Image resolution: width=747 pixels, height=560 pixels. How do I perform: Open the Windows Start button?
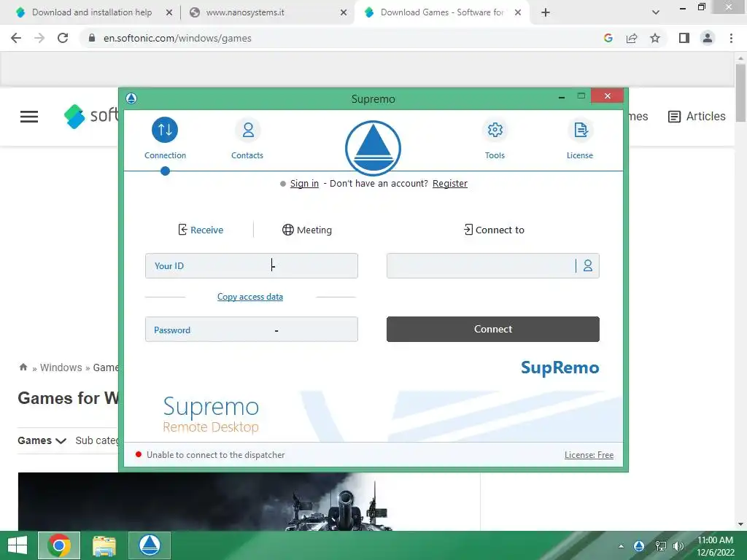(x=18, y=545)
